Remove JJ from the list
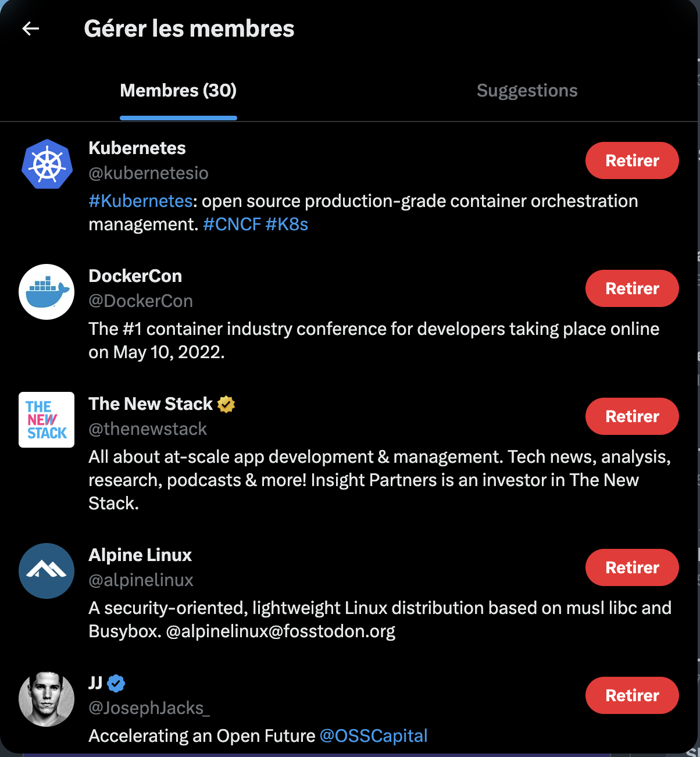Screen dimensions: 700x757 pyautogui.click(x=632, y=695)
